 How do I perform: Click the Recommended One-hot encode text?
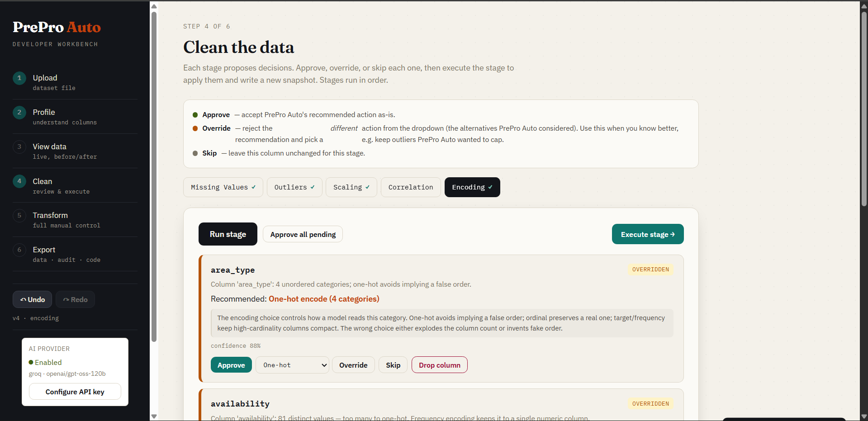295,299
